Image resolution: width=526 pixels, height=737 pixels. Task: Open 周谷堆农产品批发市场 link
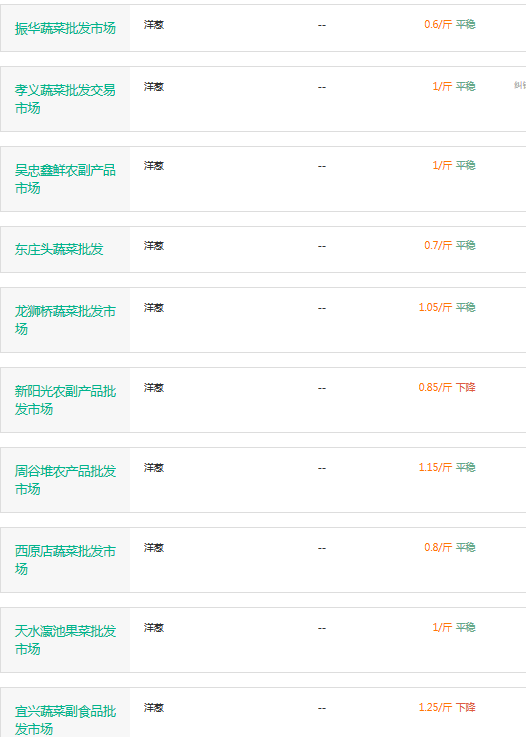pos(65,480)
